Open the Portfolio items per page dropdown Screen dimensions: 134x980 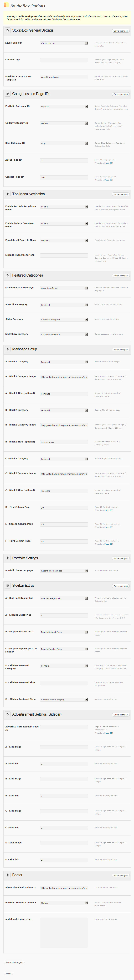64,571
